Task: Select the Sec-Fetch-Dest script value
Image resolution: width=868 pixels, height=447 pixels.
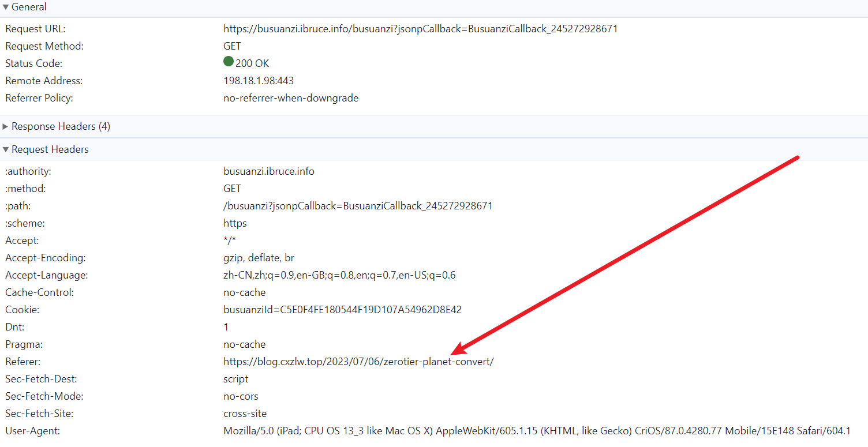Action: [x=236, y=379]
